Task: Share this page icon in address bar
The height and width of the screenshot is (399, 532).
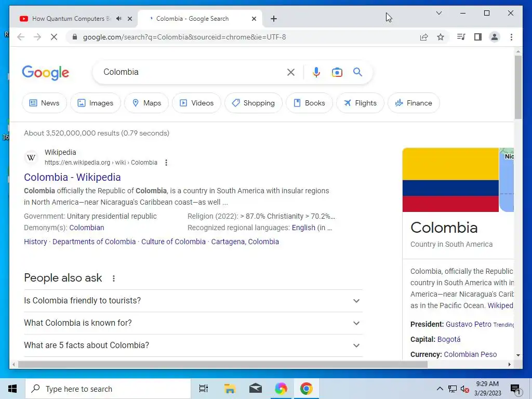Action: pos(424,37)
